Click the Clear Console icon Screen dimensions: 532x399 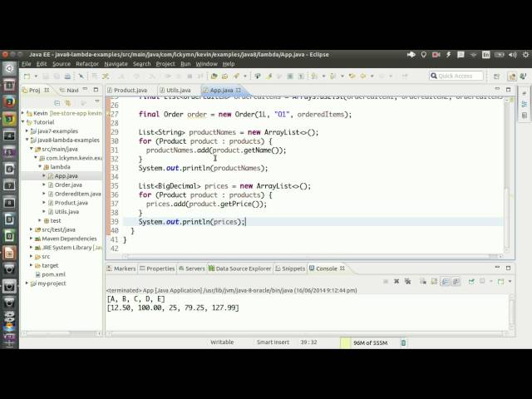(422, 281)
